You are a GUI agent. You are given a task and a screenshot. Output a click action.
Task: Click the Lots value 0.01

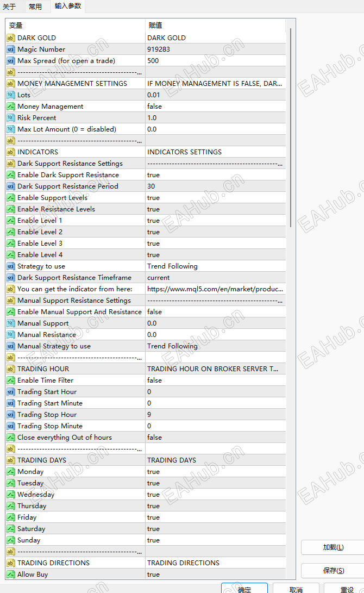click(x=216, y=95)
